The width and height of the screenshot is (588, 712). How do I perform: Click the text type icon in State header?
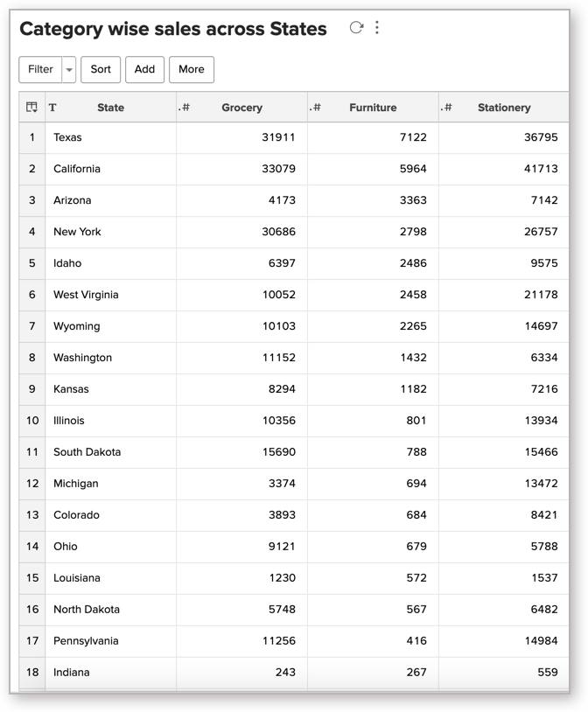pos(52,108)
